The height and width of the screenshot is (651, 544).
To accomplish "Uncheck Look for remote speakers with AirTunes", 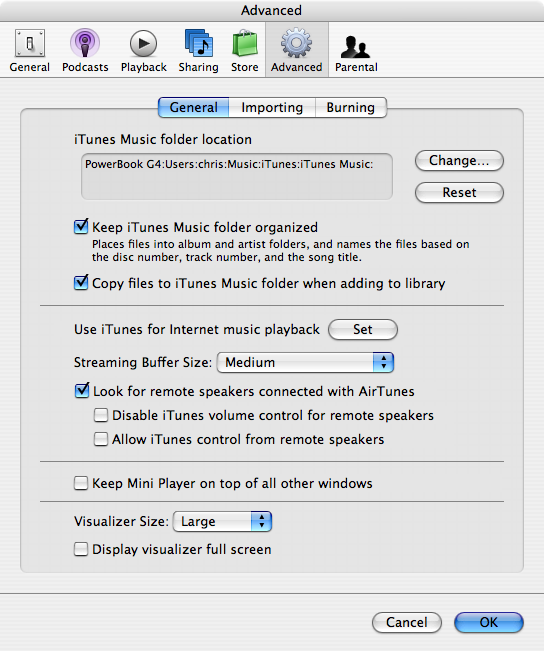I will 82,391.
